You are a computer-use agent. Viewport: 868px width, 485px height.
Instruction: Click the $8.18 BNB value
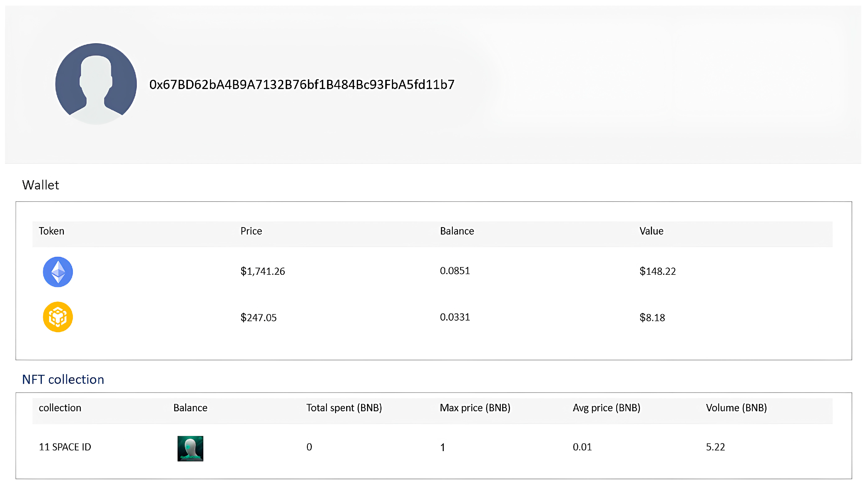[652, 317]
